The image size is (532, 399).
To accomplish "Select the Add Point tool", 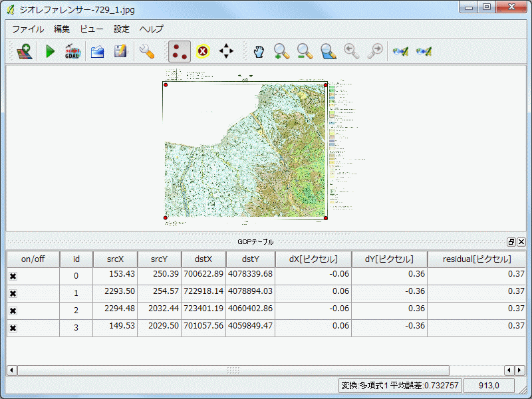I will (x=179, y=51).
